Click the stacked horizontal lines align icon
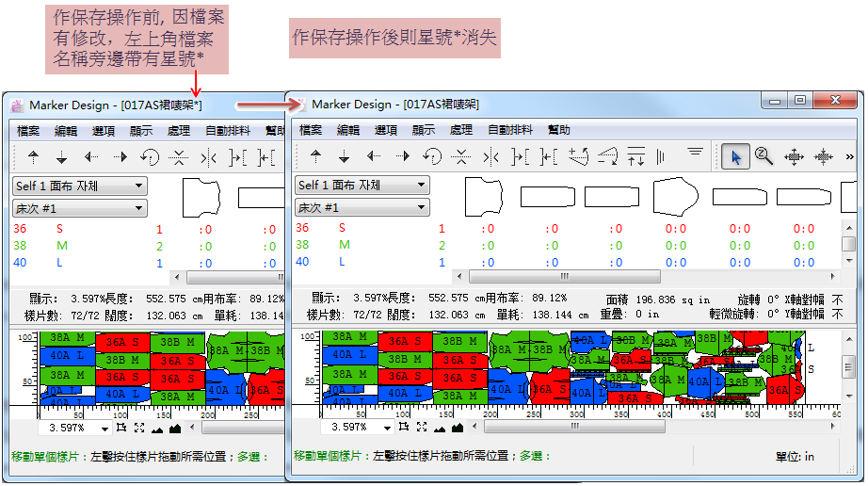Image resolution: width=868 pixels, height=486 pixels. click(695, 152)
